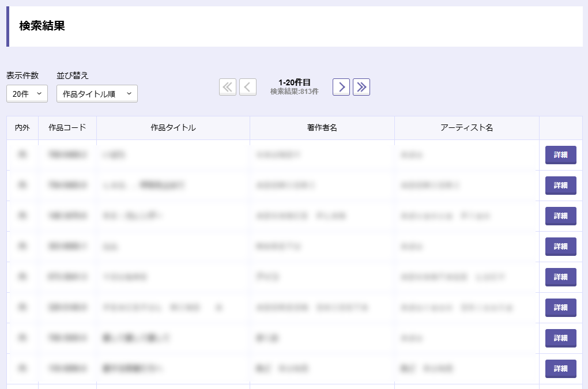The width and height of the screenshot is (588, 389).
Task: Click the 作品コード column header
Action: coord(67,128)
